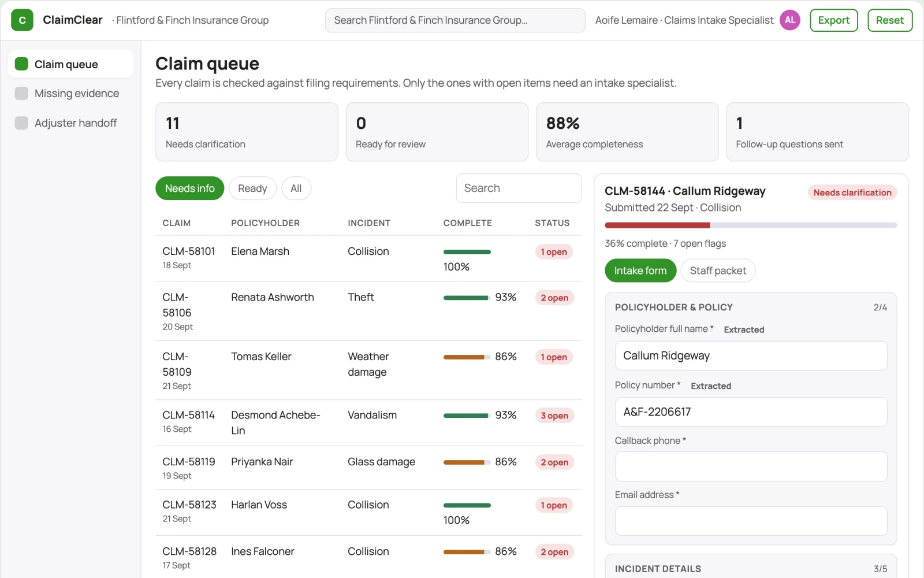924x578 pixels.
Task: Click the claim's 36% completeness progress bar
Action: 751,225
